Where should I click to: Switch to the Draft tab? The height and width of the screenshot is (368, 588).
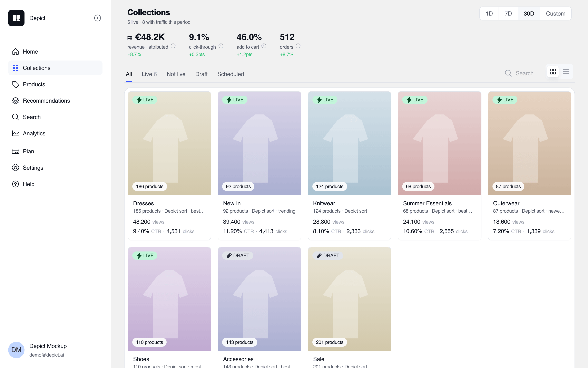tap(201, 74)
